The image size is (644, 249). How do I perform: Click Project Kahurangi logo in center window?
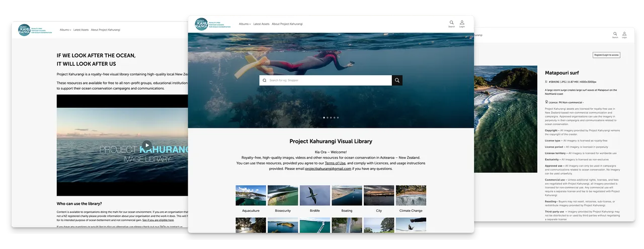tap(212, 24)
